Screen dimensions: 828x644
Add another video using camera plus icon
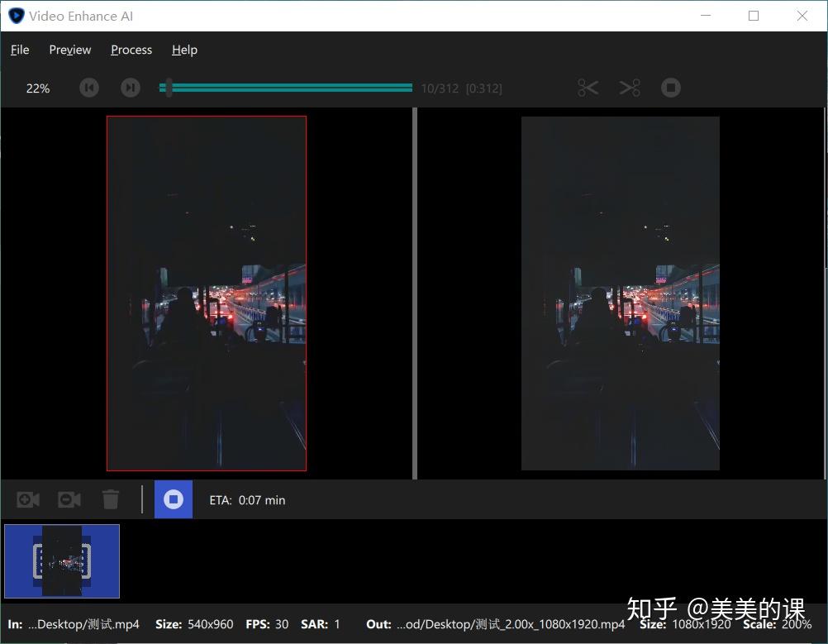pos(28,499)
